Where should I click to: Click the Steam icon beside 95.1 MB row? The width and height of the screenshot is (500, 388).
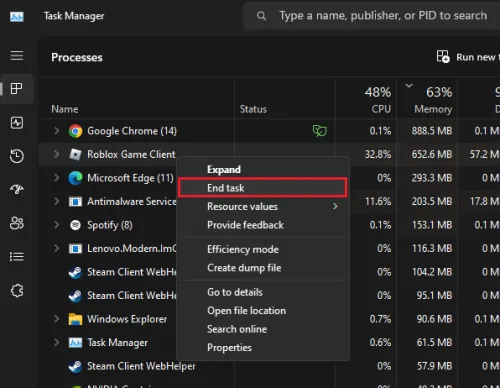75,296
